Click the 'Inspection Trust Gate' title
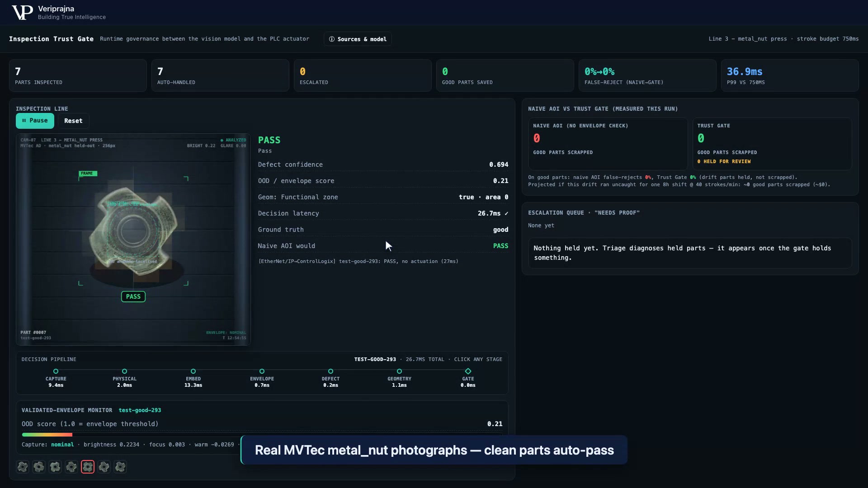Screen dimensions: 868x488 [x=51, y=39]
